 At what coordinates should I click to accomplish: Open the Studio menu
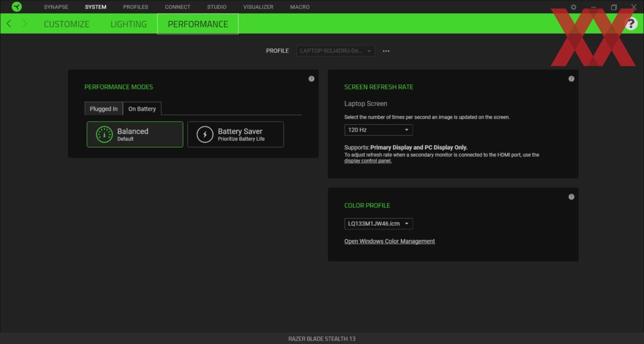(216, 7)
